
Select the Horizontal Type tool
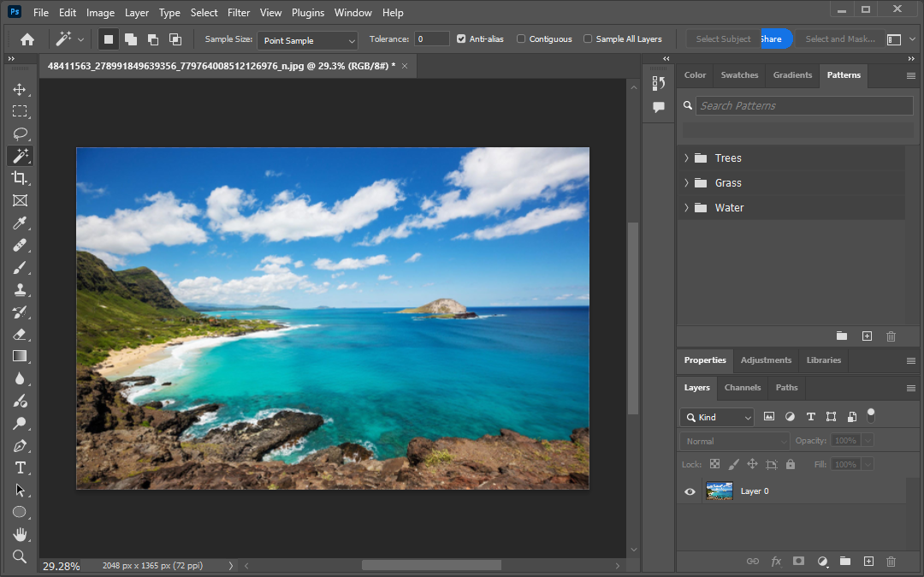click(x=20, y=467)
